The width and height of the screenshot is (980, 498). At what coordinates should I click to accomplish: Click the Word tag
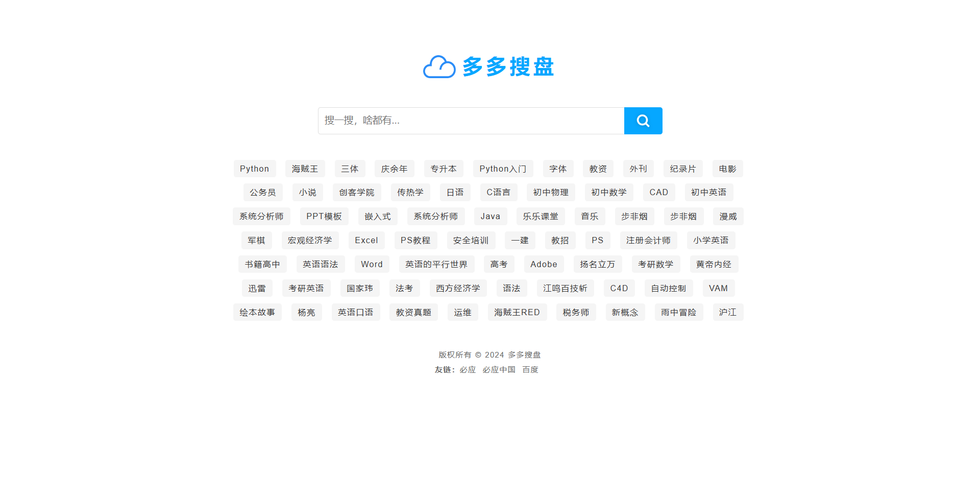click(x=372, y=264)
